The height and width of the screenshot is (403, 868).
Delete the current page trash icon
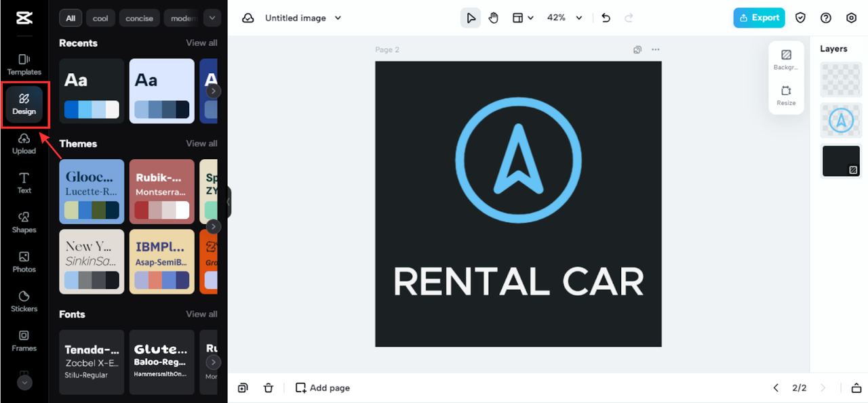coord(269,388)
